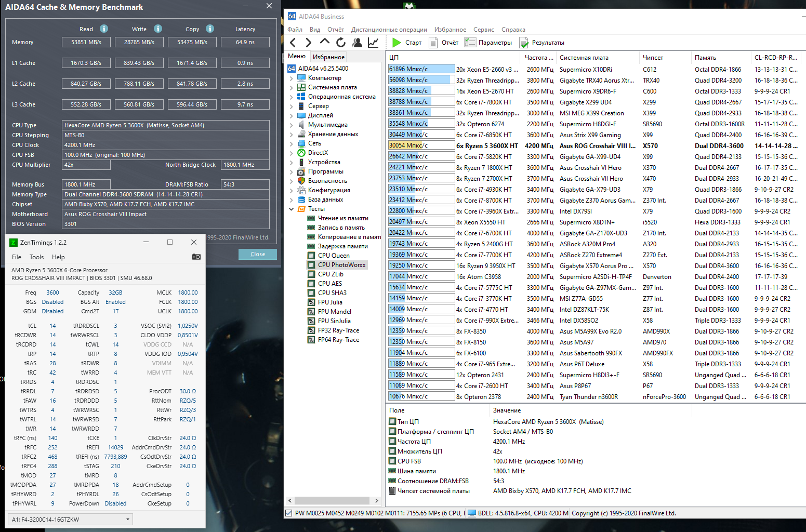The image size is (806, 532).
Task: Select FP64 Ray-Trace test in tree
Action: (x=338, y=340)
